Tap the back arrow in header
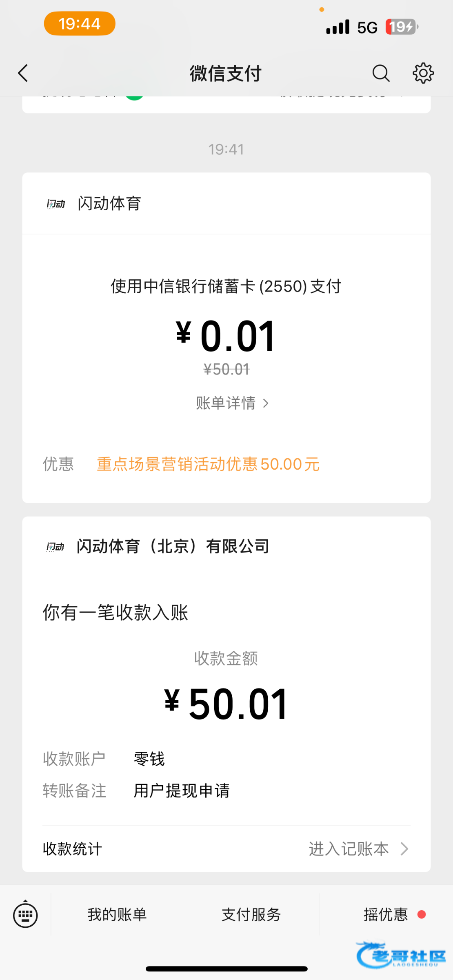The width and height of the screenshot is (453, 980). point(23,73)
